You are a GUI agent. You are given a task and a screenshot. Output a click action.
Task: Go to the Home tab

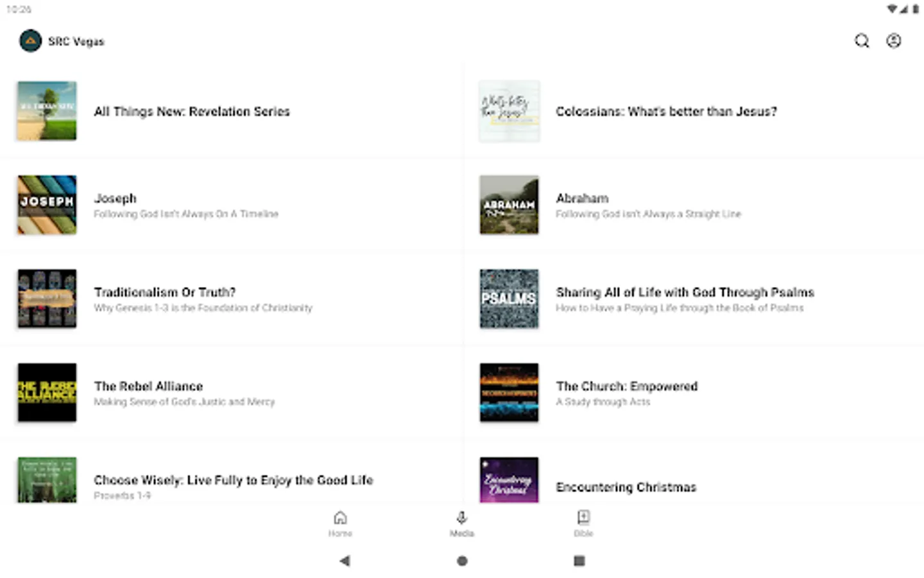tap(340, 523)
